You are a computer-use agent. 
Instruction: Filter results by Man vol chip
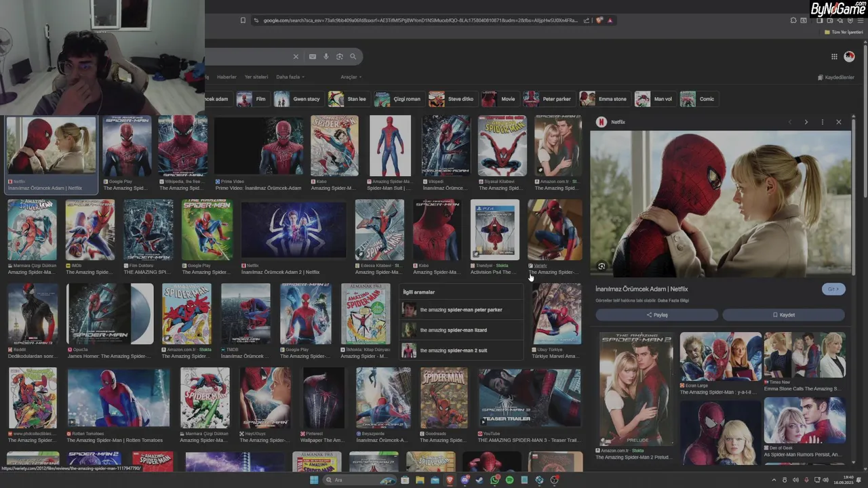click(654, 99)
